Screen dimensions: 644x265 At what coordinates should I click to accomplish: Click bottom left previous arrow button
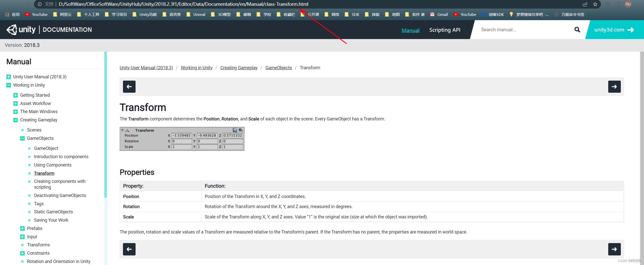tap(129, 249)
